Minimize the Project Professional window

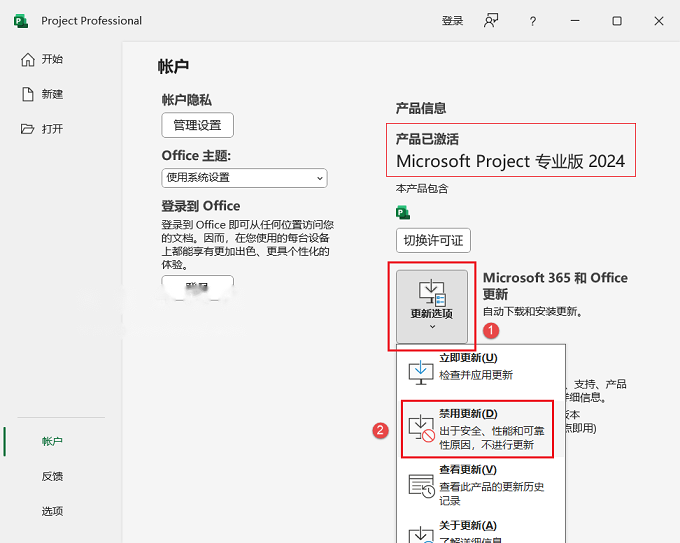pos(575,21)
